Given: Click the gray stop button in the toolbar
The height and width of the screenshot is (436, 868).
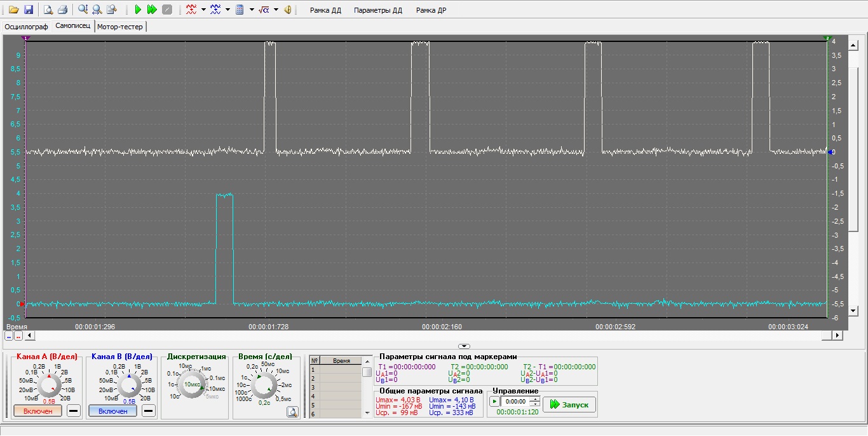Looking at the screenshot, I should point(167,10).
